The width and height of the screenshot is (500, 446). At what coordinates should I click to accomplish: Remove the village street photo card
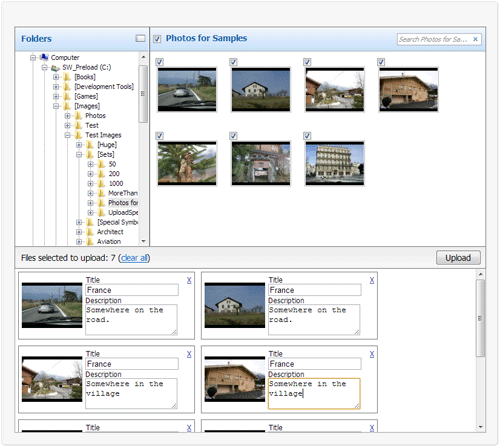click(x=189, y=354)
